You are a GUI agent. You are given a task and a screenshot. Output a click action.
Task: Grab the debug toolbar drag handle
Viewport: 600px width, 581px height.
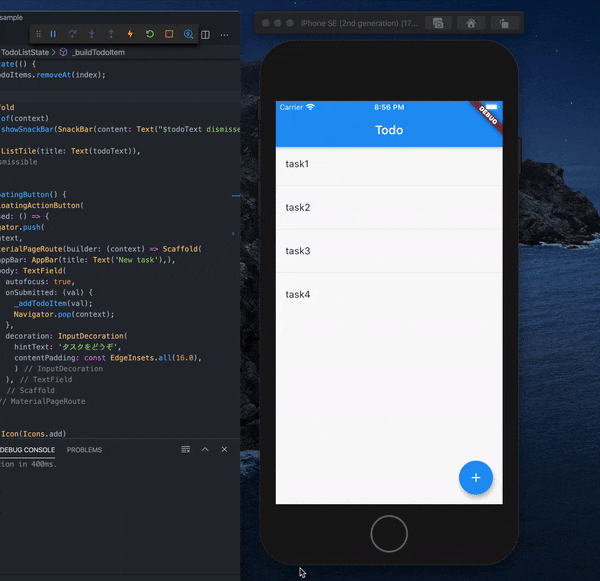pos(38,34)
